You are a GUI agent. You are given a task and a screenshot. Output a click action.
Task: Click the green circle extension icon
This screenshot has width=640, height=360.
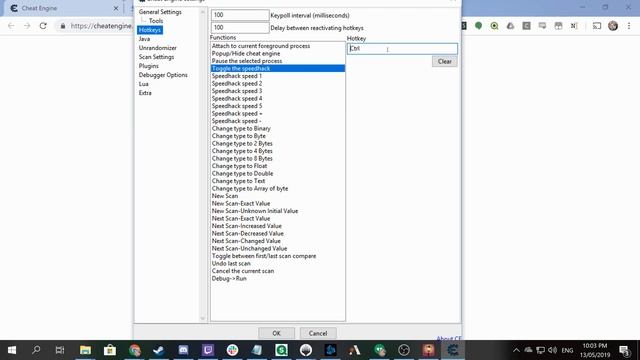[478, 26]
